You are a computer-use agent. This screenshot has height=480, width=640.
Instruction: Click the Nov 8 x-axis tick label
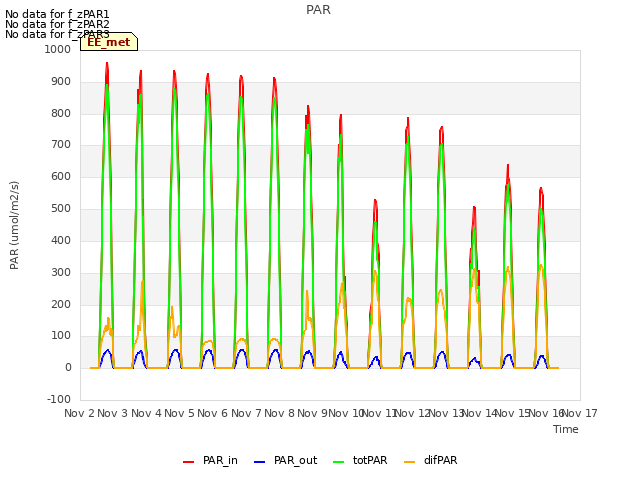click(x=279, y=413)
